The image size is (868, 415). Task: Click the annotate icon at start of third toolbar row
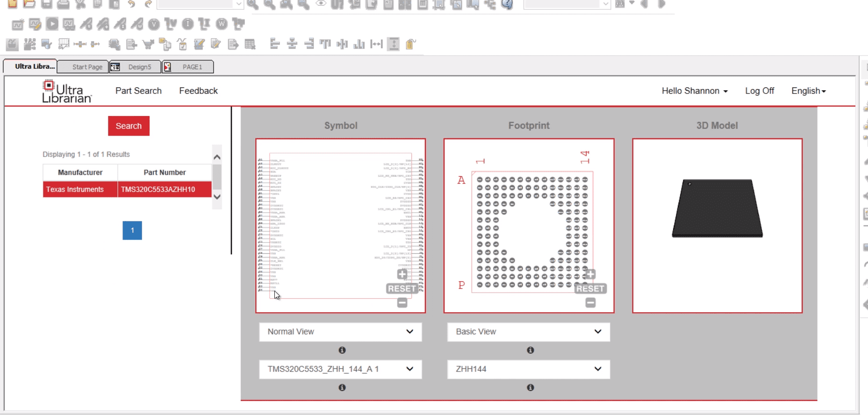coord(12,44)
